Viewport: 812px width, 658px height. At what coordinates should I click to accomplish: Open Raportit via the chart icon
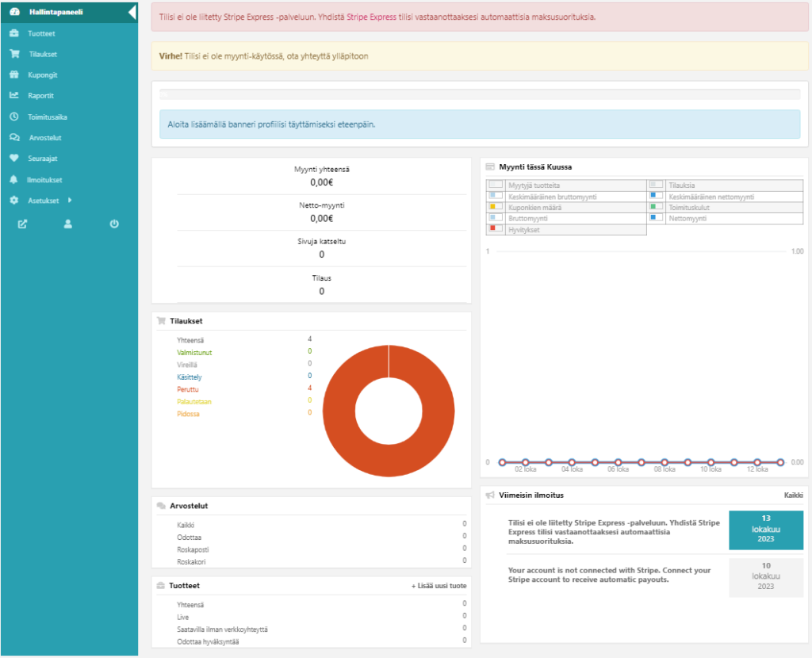pyautogui.click(x=13, y=96)
